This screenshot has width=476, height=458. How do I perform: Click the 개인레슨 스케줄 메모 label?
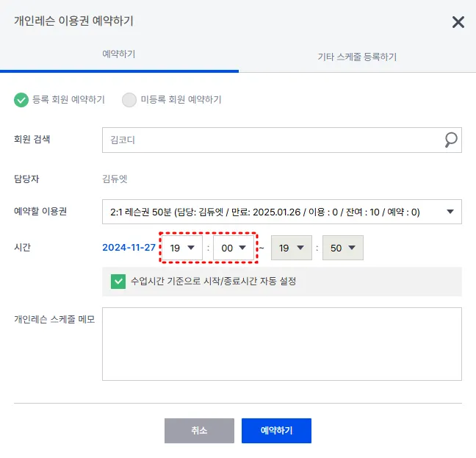tap(54, 320)
